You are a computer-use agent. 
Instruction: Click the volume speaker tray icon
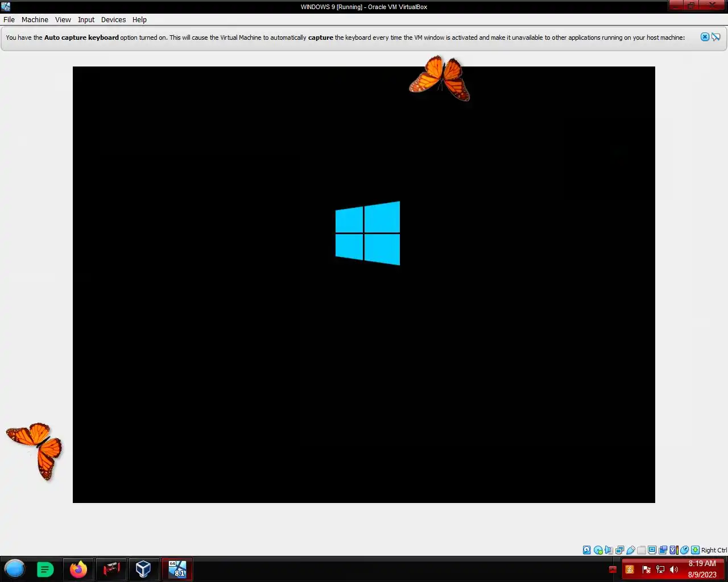[674, 569]
